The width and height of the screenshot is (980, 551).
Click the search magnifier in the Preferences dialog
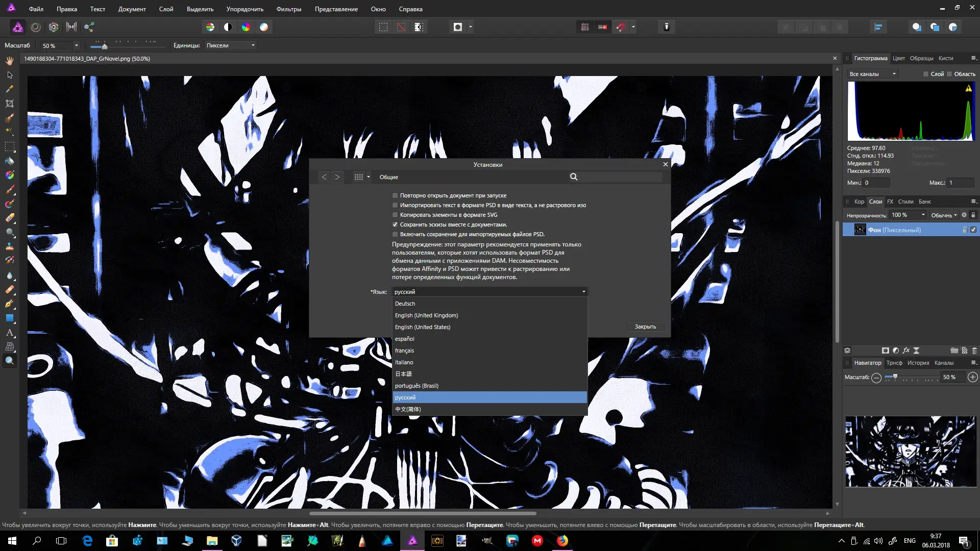point(574,177)
